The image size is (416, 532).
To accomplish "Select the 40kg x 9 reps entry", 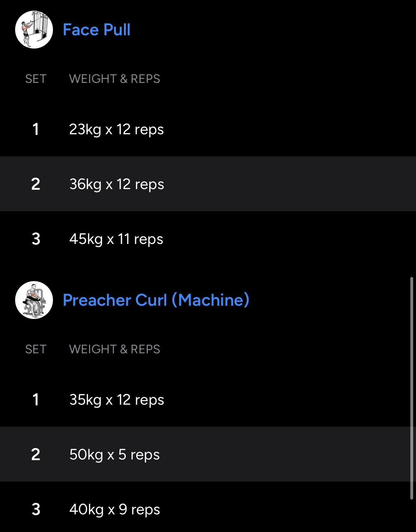I will coord(115,510).
